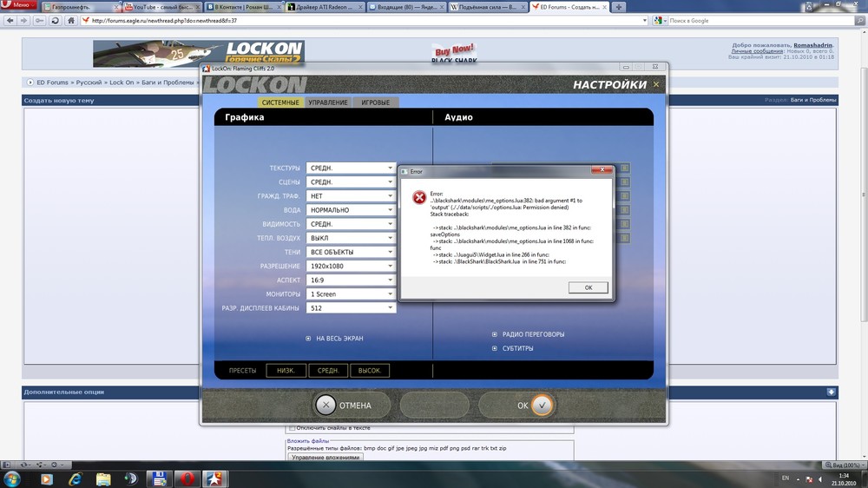Switch to LockOn Flaming Cliffs 2 on the taskbar
Viewport: 868px width, 488px height.
pos(214,478)
